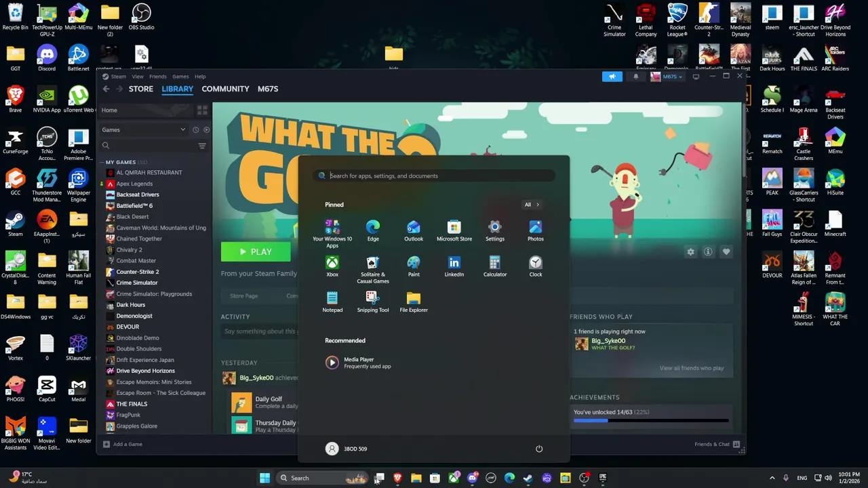Open Photos app in Start menu
The image size is (868, 488).
536,230
